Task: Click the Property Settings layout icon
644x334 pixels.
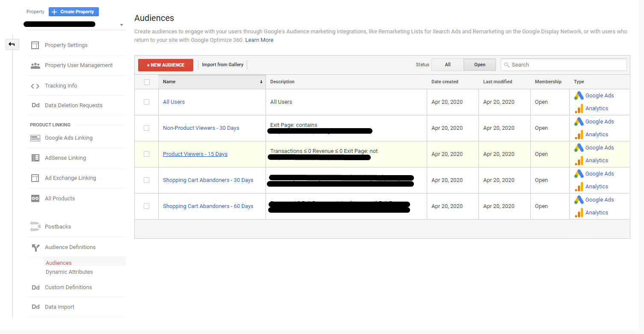Action: tap(35, 45)
